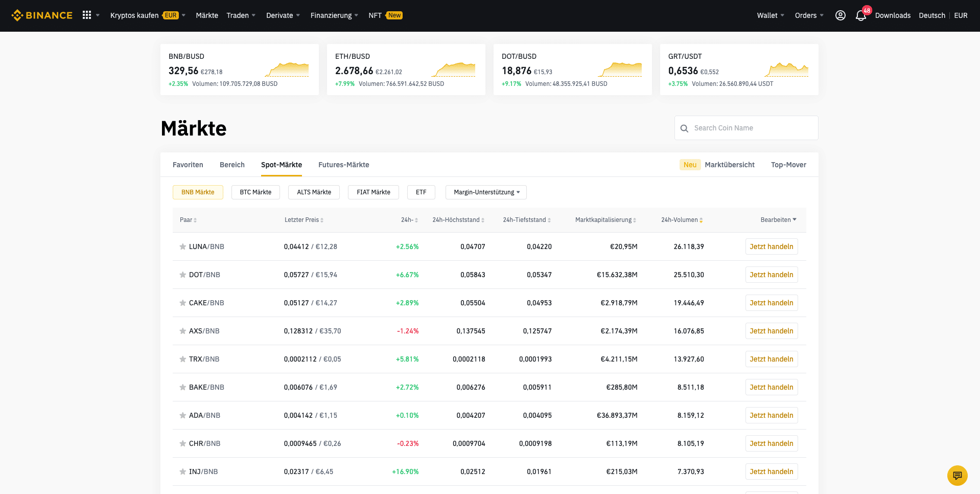Image resolution: width=980 pixels, height=494 pixels.
Task: Click the +16.90% change value
Action: 405,471
